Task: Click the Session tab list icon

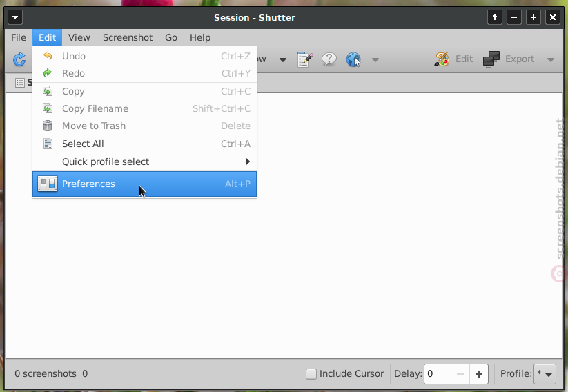Action: (20, 83)
